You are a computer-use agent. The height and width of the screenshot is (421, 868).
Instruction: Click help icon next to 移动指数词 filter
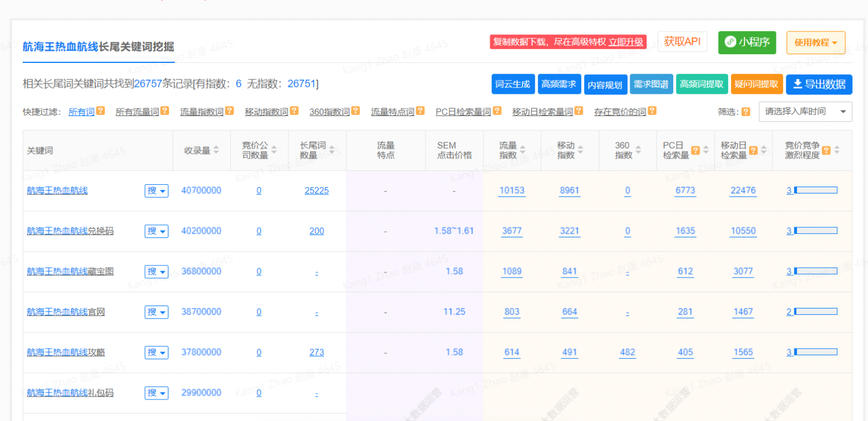point(294,110)
